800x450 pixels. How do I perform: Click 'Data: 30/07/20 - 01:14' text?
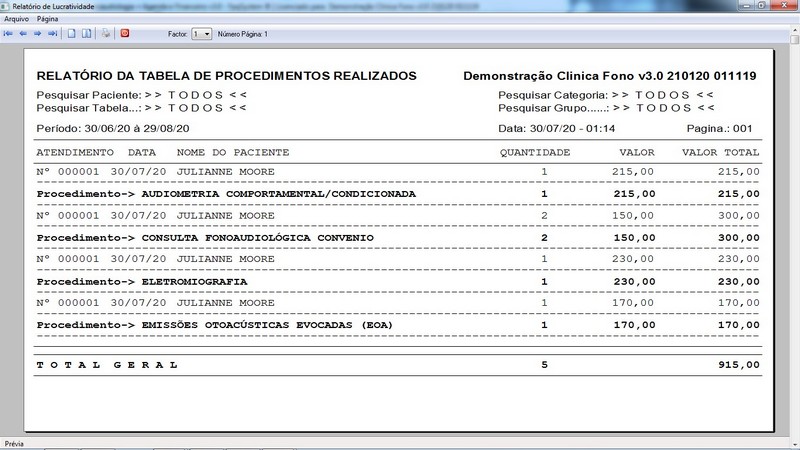(x=557, y=129)
